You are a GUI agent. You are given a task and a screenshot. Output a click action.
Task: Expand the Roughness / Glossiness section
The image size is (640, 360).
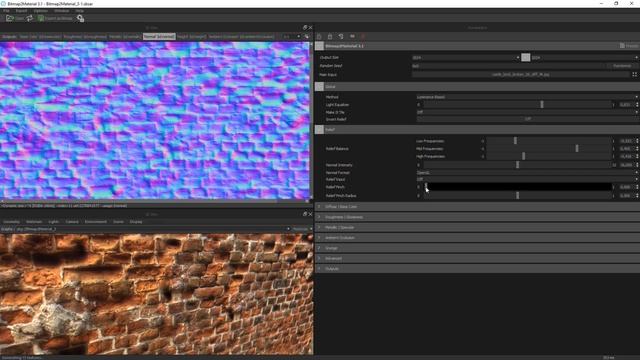(319, 217)
